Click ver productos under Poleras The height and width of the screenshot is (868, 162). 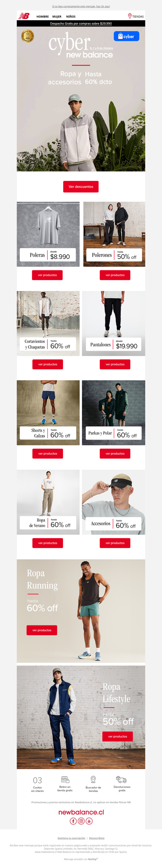47,275
